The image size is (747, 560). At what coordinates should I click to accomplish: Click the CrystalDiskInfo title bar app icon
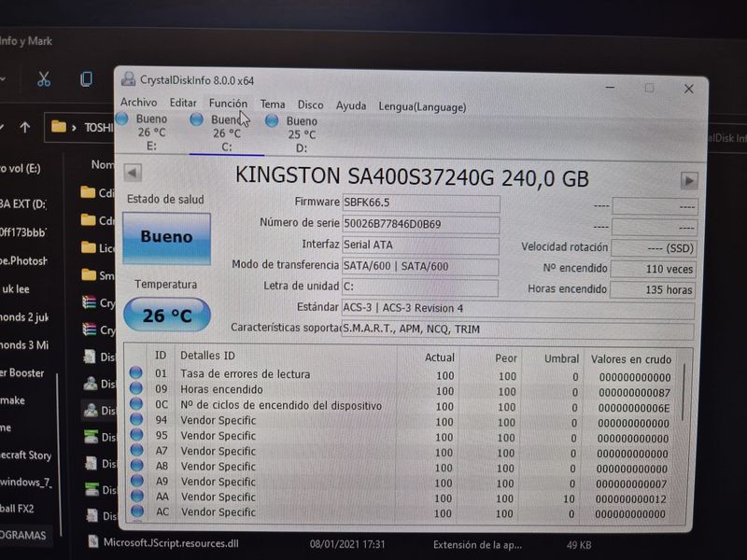click(x=128, y=79)
